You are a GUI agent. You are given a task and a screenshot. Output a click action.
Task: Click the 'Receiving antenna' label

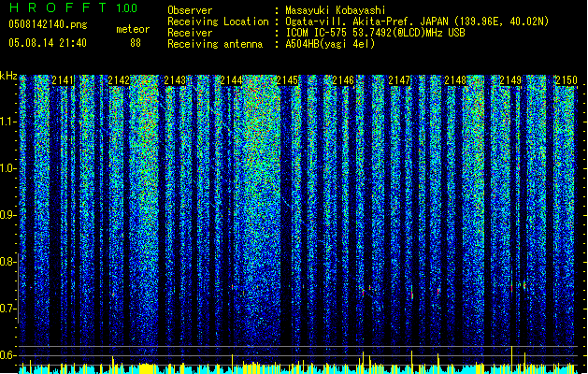coord(215,44)
